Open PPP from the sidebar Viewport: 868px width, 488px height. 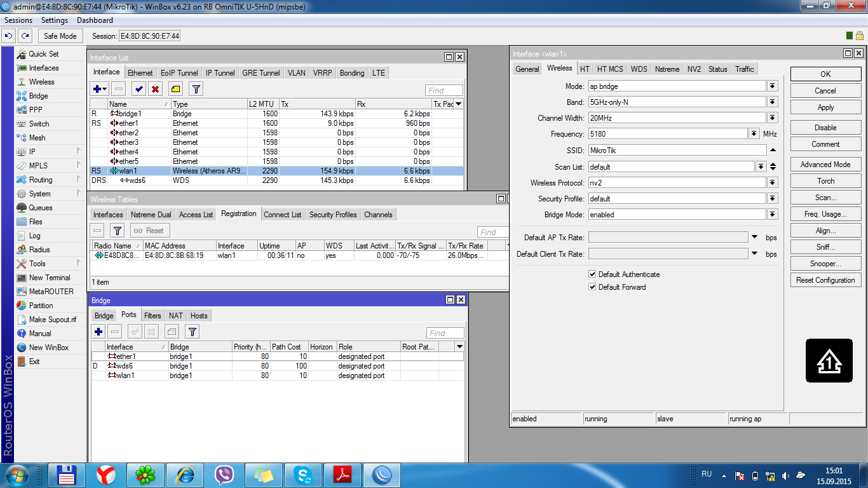(36, 110)
